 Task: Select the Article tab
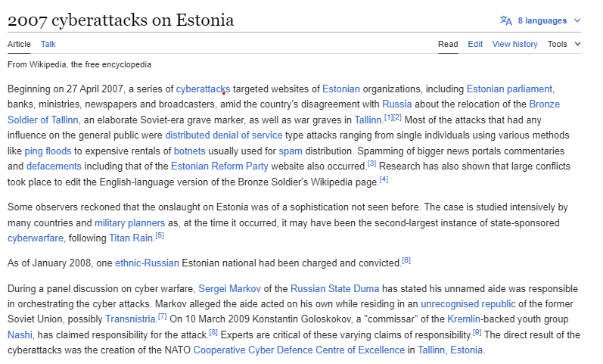(x=19, y=44)
